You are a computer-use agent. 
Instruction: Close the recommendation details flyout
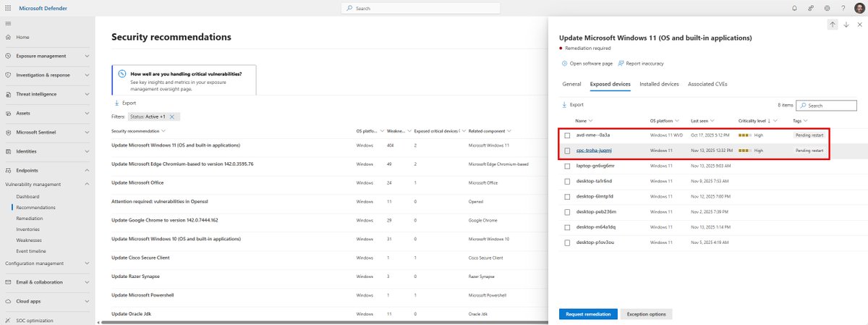click(x=859, y=25)
